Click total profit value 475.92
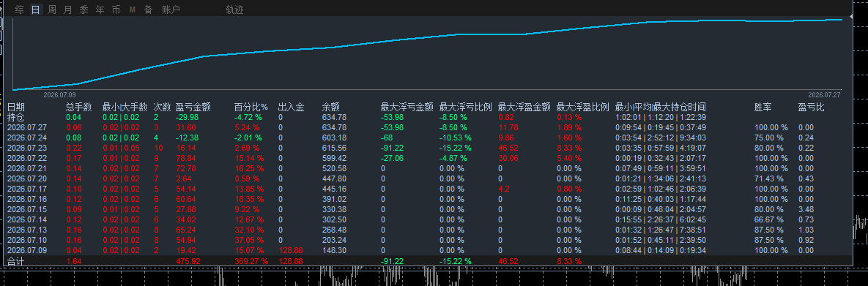The height and width of the screenshot is (286, 868). click(188, 260)
